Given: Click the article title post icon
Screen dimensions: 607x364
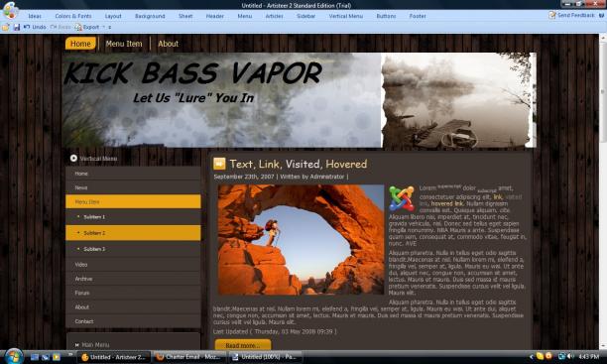Looking at the screenshot, I should tap(219, 164).
